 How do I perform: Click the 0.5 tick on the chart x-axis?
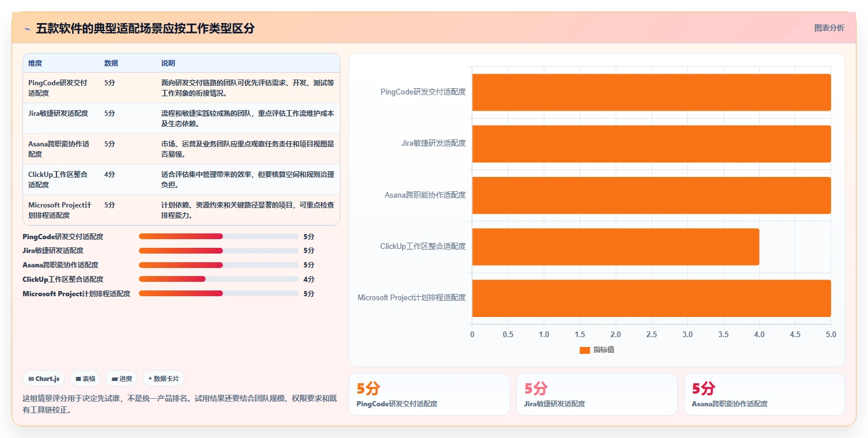tap(508, 334)
